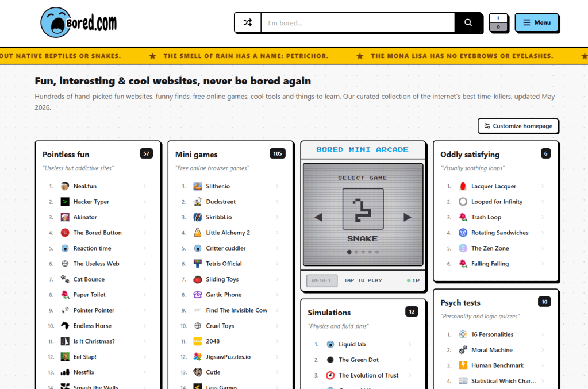Click the Duckstreet duck icon
Image resolution: width=588 pixels, height=389 pixels.
click(198, 202)
